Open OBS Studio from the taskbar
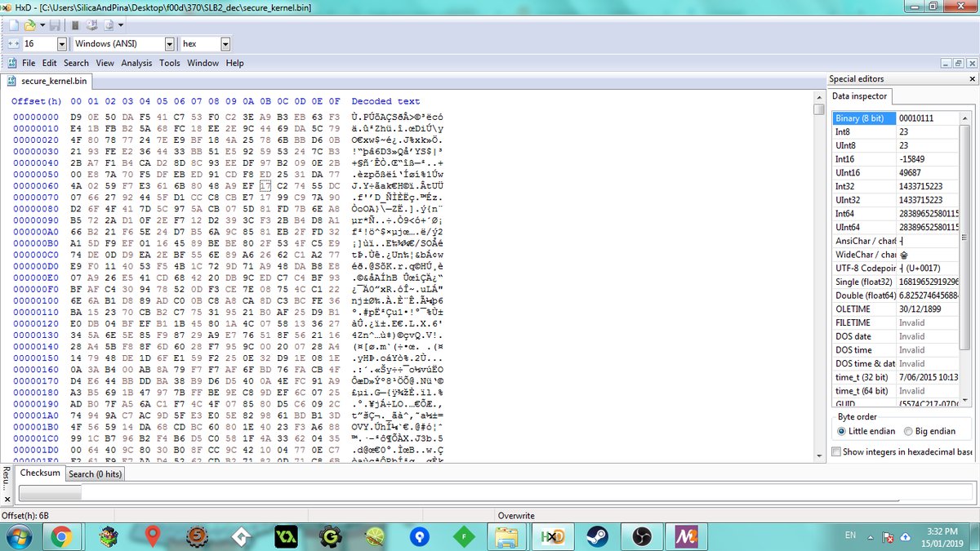The image size is (980, 551). 641,536
